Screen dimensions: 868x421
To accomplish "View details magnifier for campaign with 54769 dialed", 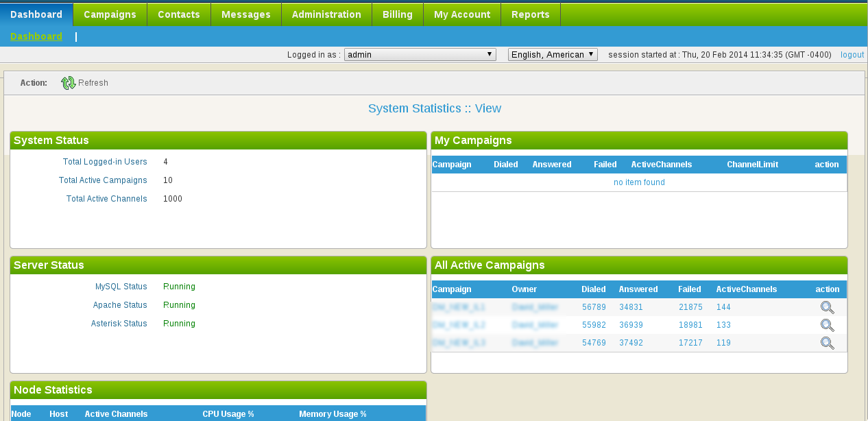I will (828, 343).
